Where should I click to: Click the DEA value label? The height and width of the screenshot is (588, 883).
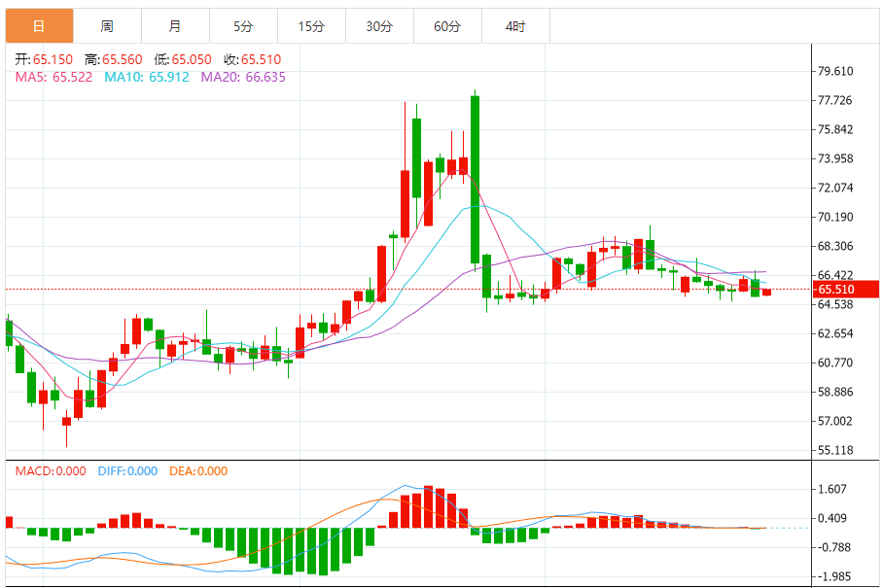coord(198,471)
